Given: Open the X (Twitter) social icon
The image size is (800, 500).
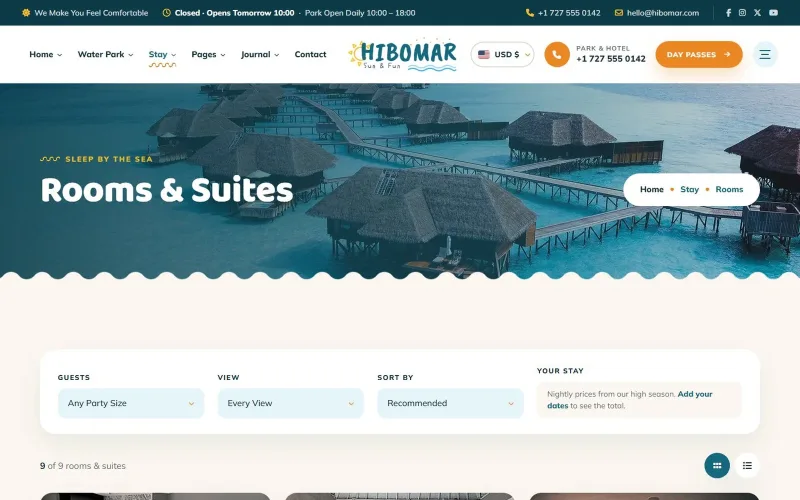Looking at the screenshot, I should click(x=757, y=13).
